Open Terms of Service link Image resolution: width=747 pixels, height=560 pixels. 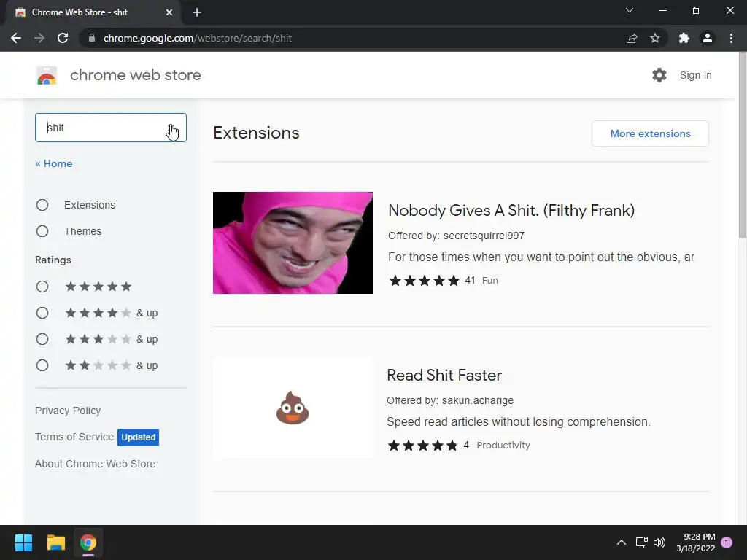coord(74,437)
